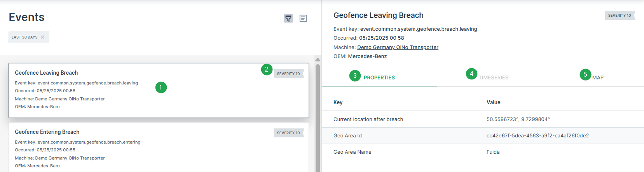The height and width of the screenshot is (172, 644).
Task: Remove the LAST 30 DAYS filter chip
Action: [x=43, y=37]
